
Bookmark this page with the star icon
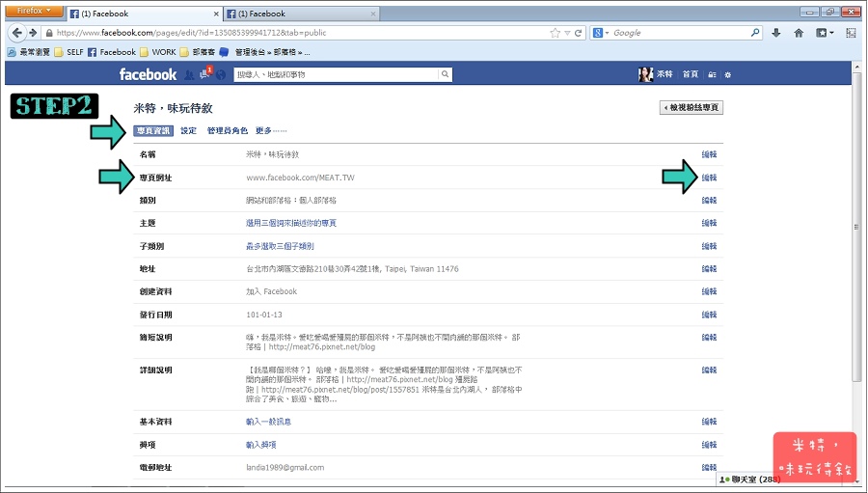point(556,33)
